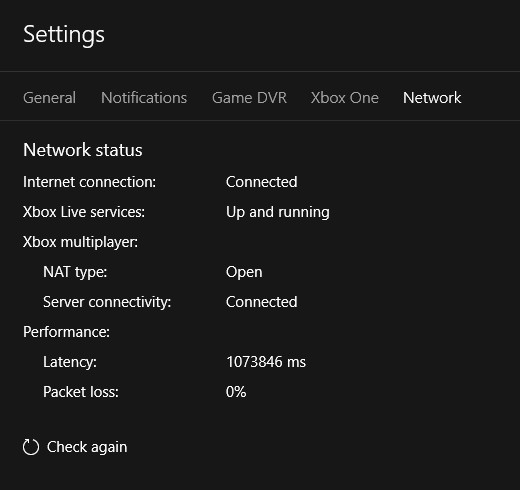
Task: Select the NAT type label
Action: (x=75, y=272)
